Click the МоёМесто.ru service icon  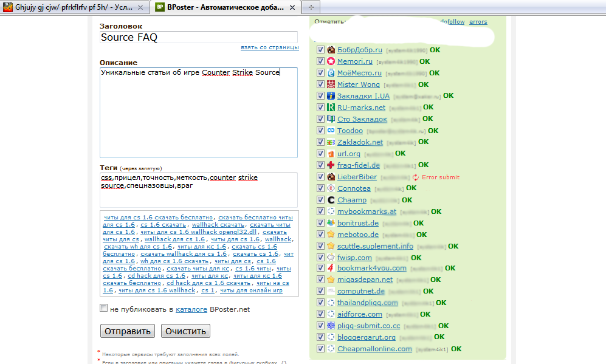pos(331,73)
